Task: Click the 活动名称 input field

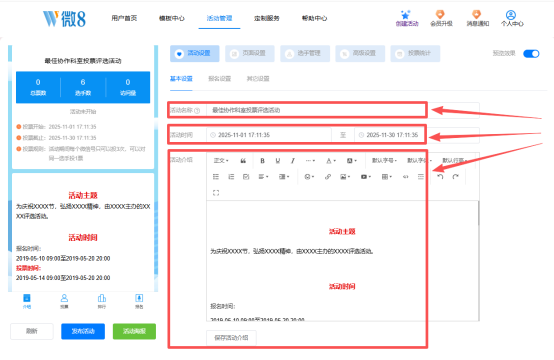Action: tap(343, 110)
